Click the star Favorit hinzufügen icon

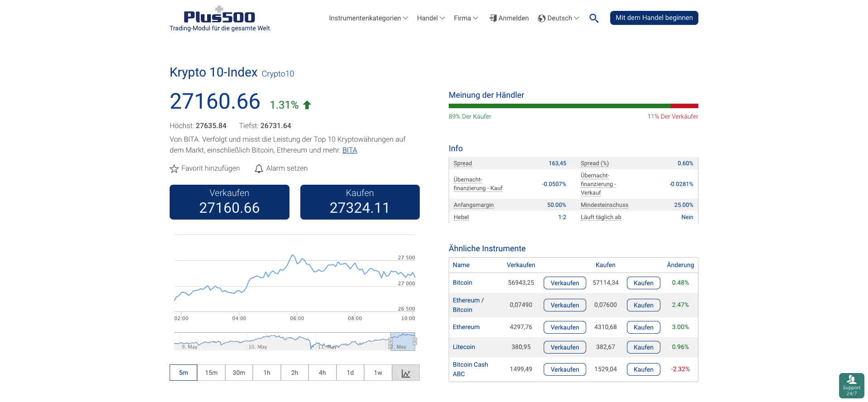tap(174, 169)
